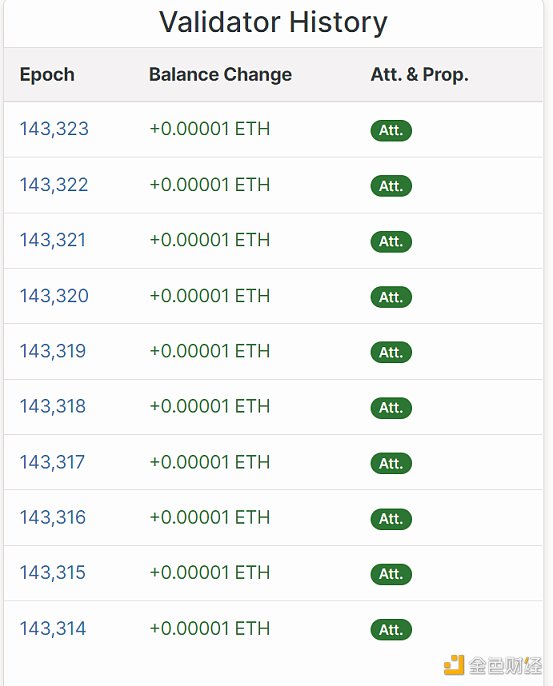Open epoch 143,316 link
Image resolution: width=553 pixels, height=686 pixels.
(x=52, y=517)
